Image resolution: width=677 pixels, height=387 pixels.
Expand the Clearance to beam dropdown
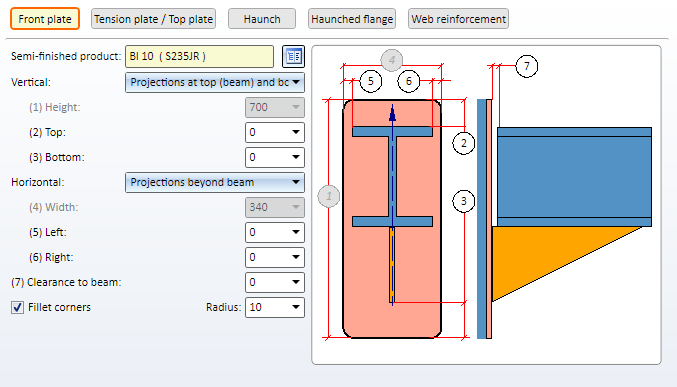[x=275, y=282]
